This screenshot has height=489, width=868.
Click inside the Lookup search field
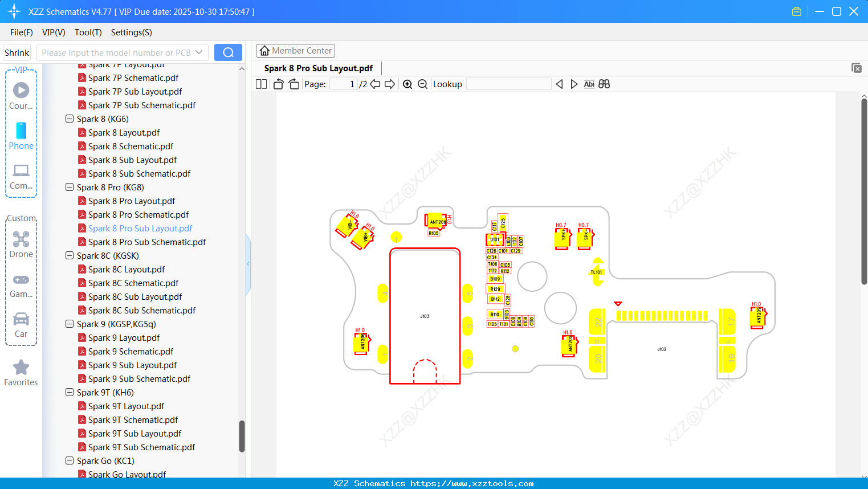tap(509, 84)
